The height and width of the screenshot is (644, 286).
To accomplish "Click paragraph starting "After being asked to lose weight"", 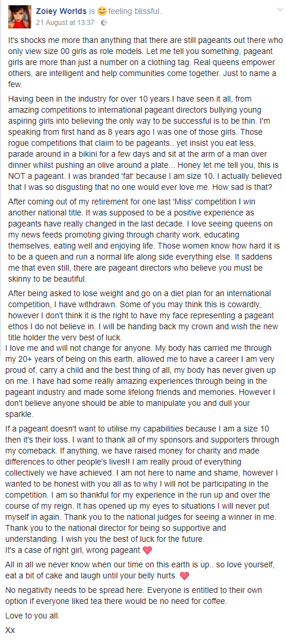I will (146, 315).
